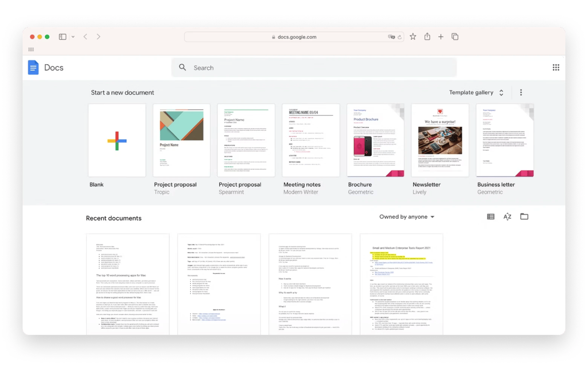This screenshot has height=365, width=588.
Task: Open the Google apps grid launcher
Action: coord(556,67)
